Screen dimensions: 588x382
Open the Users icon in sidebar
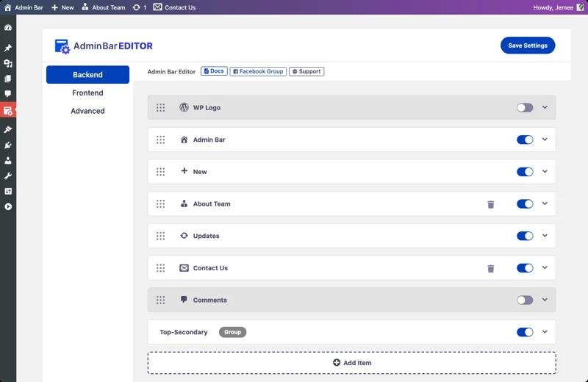point(8,160)
